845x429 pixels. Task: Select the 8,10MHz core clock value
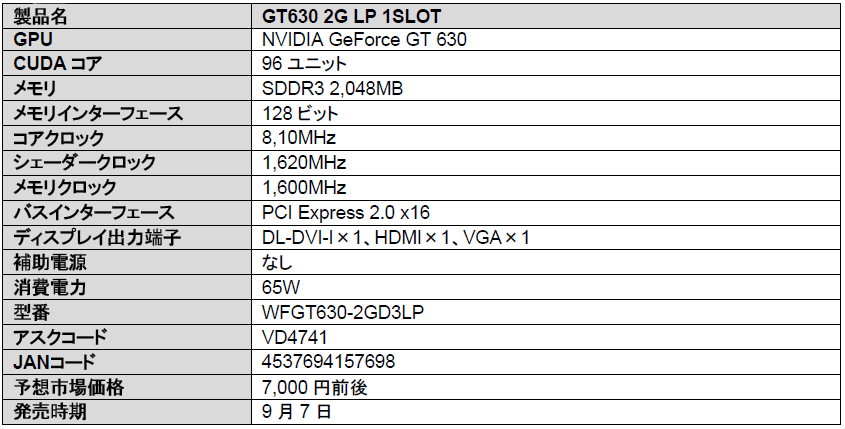[299, 138]
